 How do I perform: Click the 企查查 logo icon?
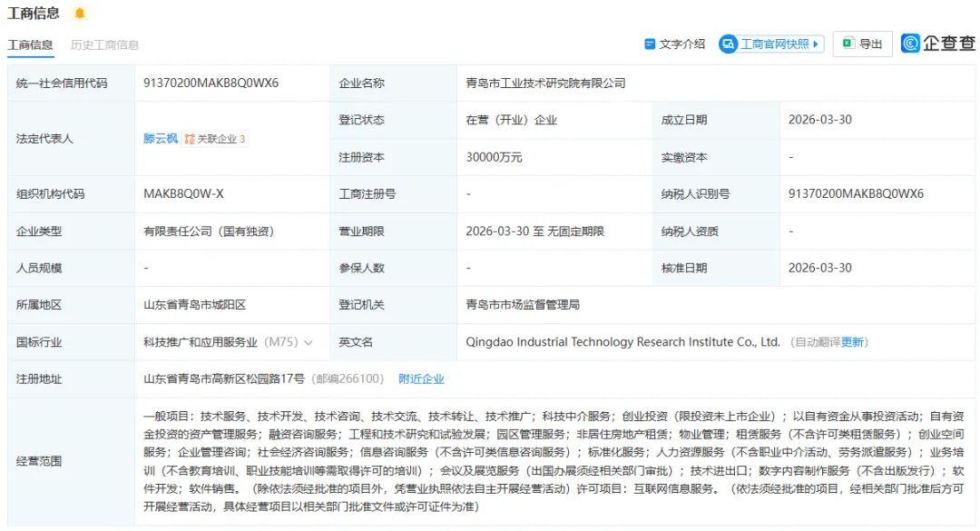[911, 44]
